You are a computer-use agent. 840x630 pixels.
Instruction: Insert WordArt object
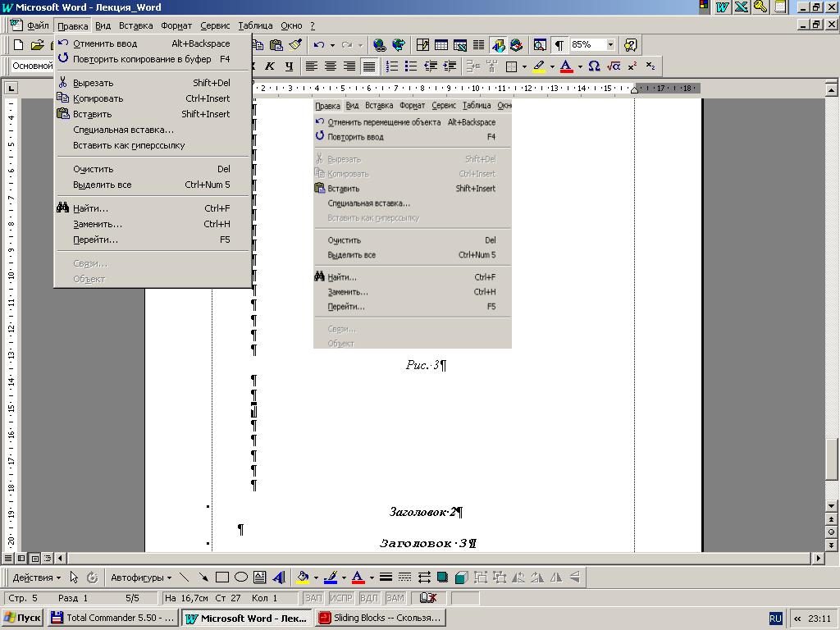pyautogui.click(x=279, y=577)
